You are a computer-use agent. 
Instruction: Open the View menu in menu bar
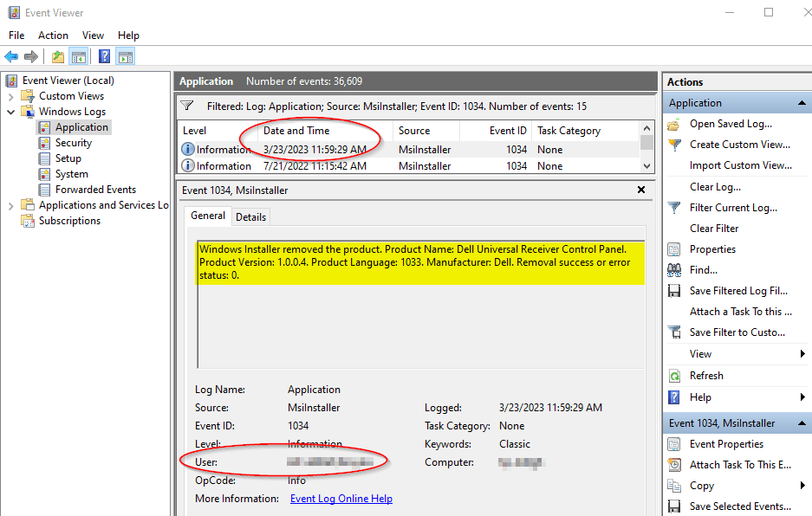click(x=93, y=35)
